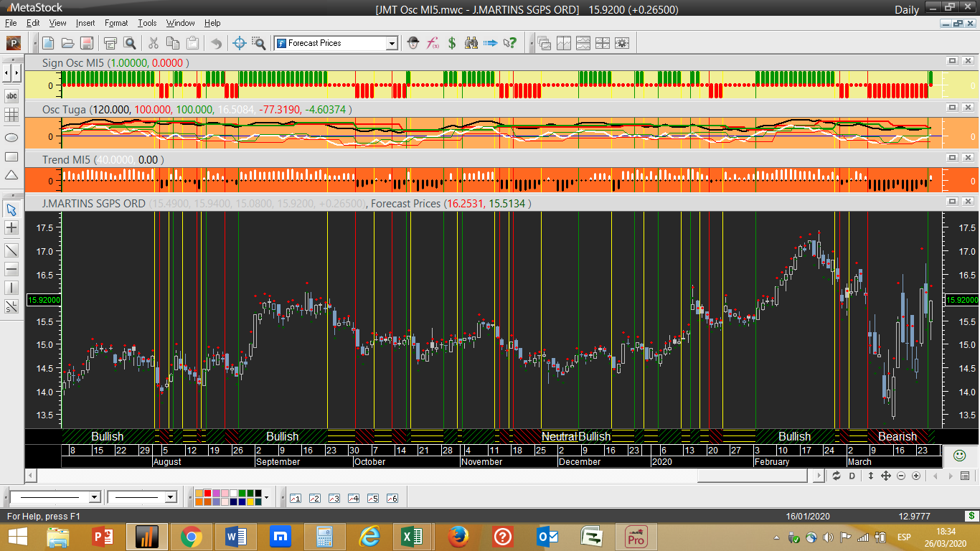Screen dimensions: 980x551
Task: Open the first line style dropdown
Action: 94,497
